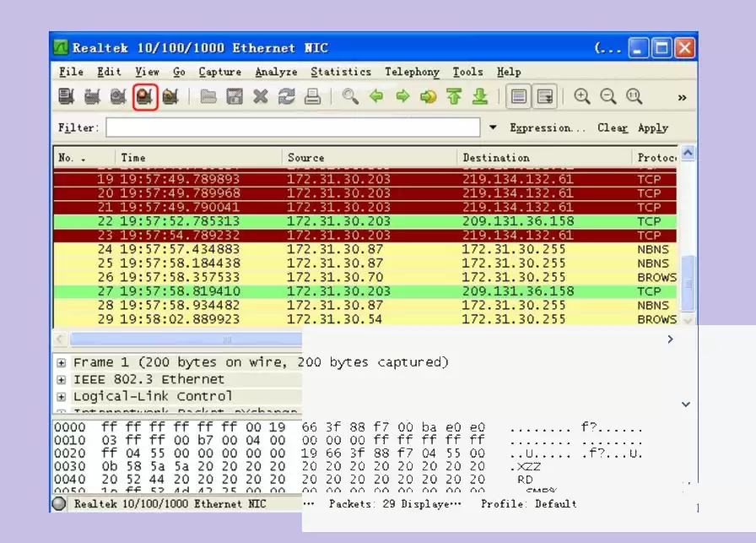Select NBNS packet number 24
The height and width of the screenshot is (543, 756).
coord(365,249)
